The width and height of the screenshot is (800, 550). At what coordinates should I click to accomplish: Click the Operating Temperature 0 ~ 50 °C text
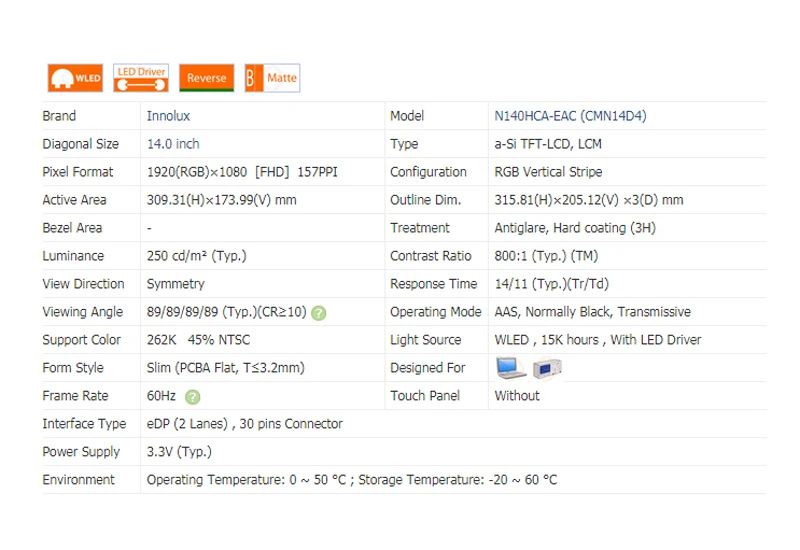click(x=246, y=480)
